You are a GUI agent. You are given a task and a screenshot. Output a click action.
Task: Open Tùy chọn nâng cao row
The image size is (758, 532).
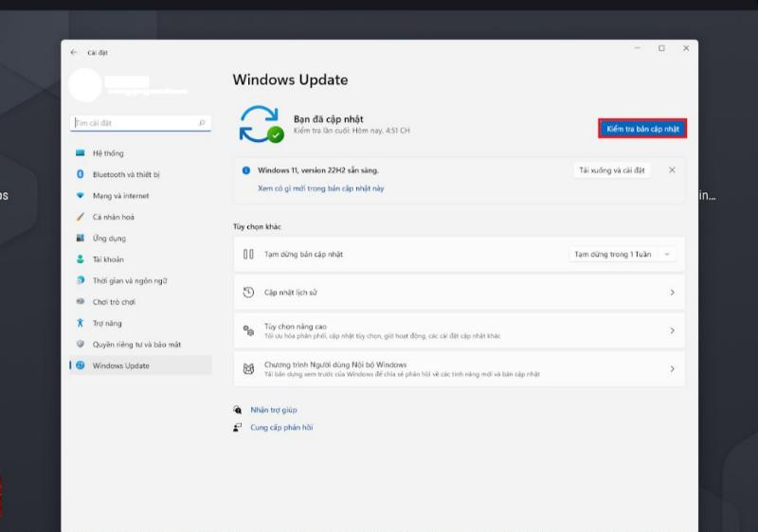click(x=460, y=330)
